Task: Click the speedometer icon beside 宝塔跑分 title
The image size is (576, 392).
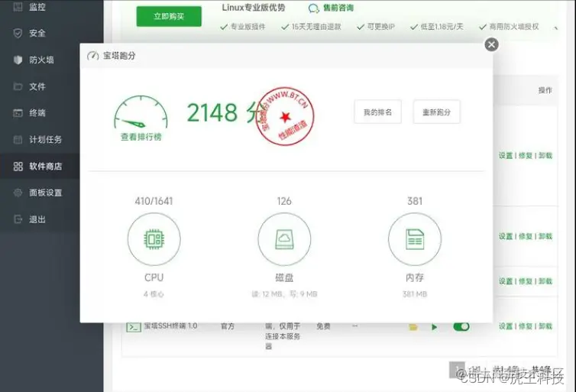Action: click(x=93, y=56)
